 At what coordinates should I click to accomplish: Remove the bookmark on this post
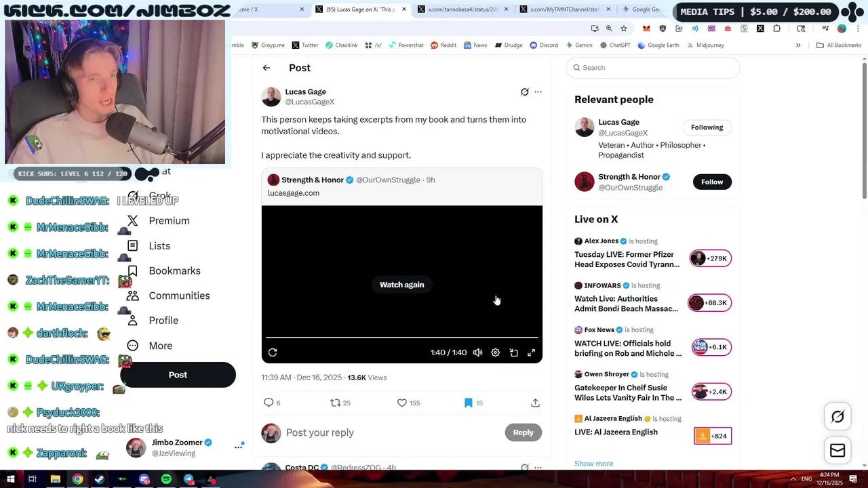[x=473, y=403]
